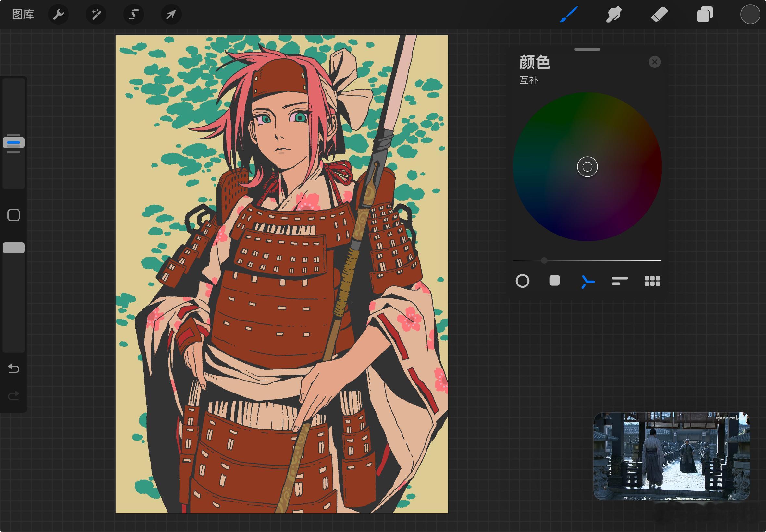766x532 pixels.
Task: Switch to the Classic square color tab
Action: (x=555, y=281)
